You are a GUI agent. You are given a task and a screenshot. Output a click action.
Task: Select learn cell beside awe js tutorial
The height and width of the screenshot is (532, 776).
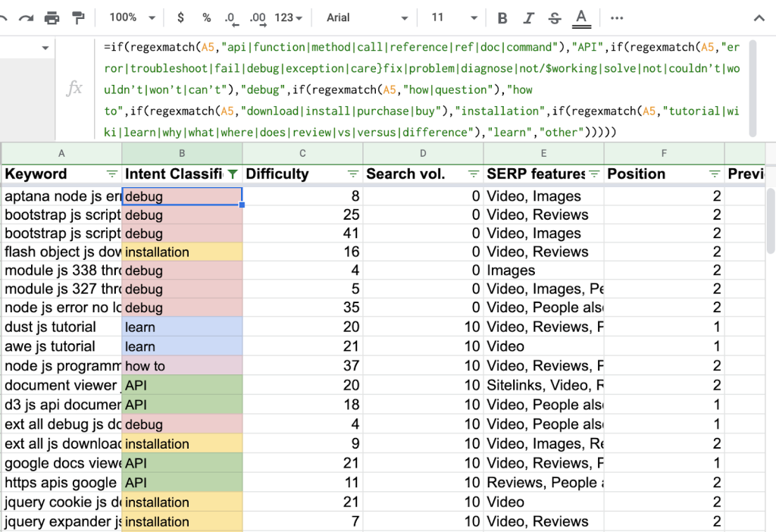(182, 346)
